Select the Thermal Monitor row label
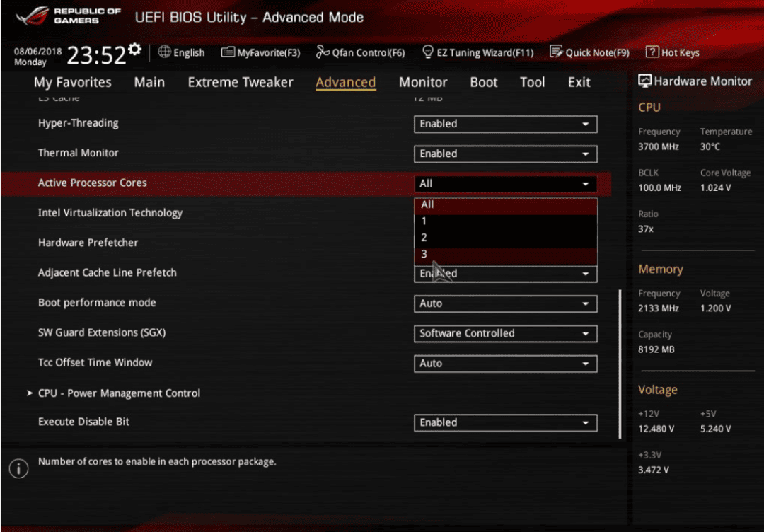This screenshot has width=764, height=532. pos(79,153)
